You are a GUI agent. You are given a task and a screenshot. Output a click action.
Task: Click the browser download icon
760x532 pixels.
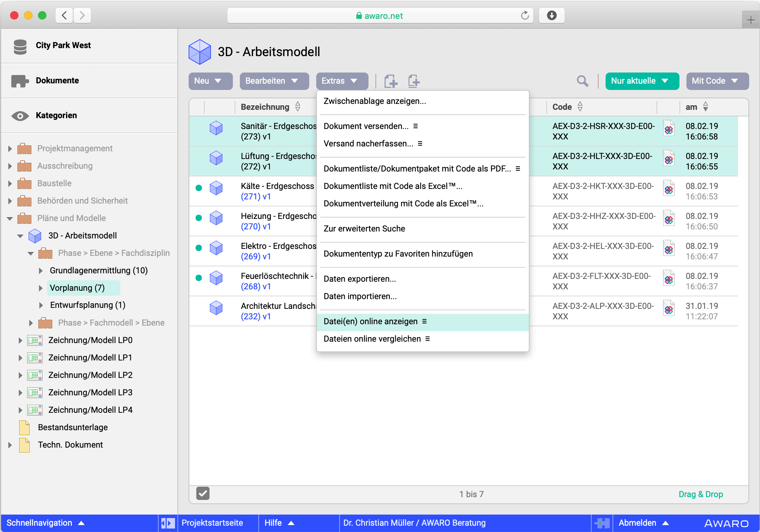point(552,15)
